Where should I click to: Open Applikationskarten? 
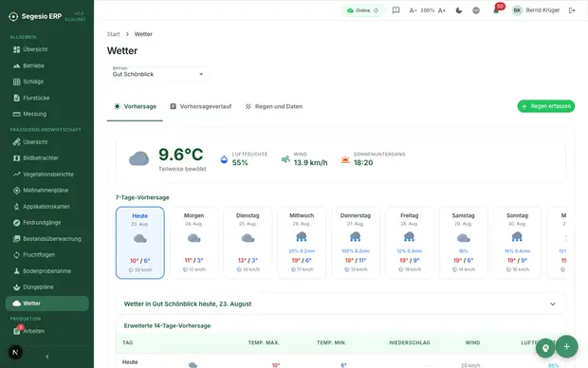pos(46,207)
